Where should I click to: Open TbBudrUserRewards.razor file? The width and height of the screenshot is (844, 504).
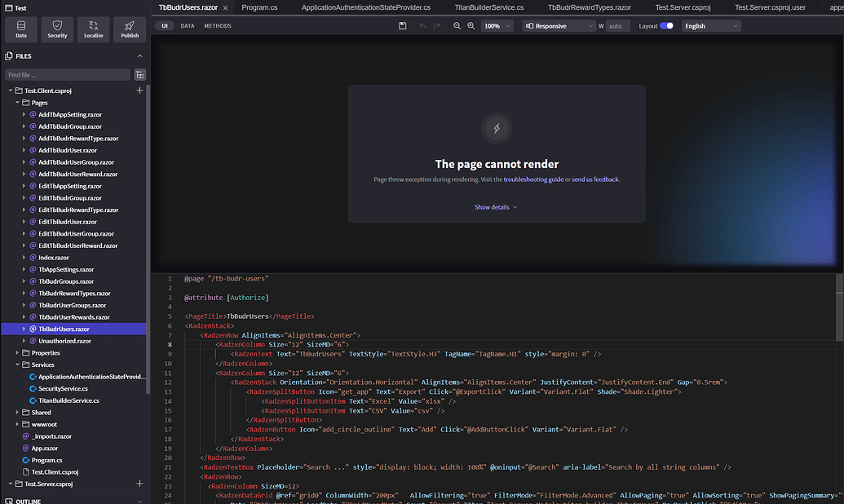pyautogui.click(x=73, y=317)
